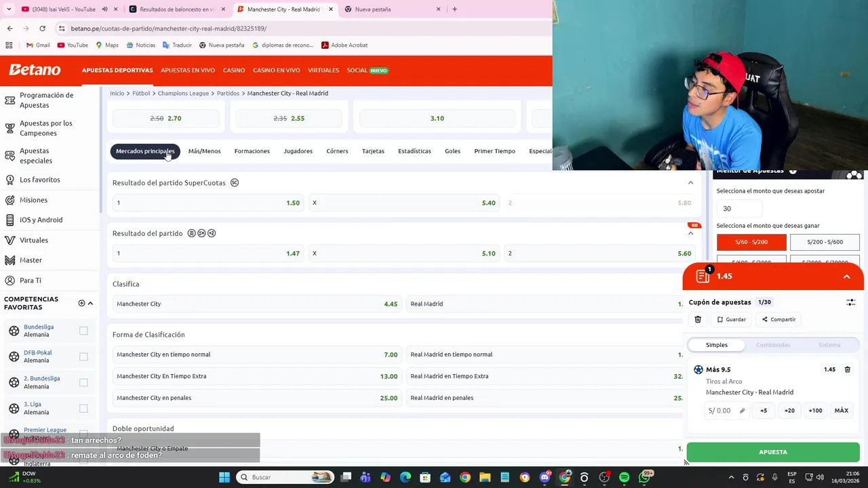
Task: Open Spotify from the taskbar
Action: pos(624,477)
